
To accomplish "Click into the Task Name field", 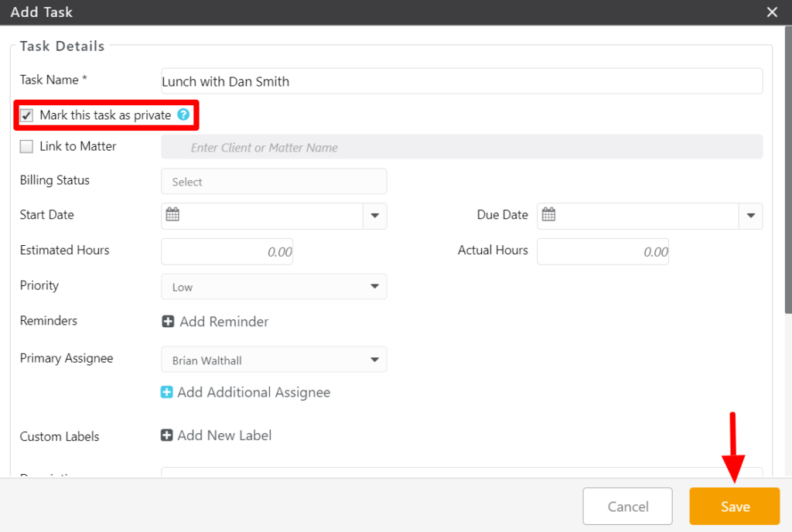I will 461,81.
